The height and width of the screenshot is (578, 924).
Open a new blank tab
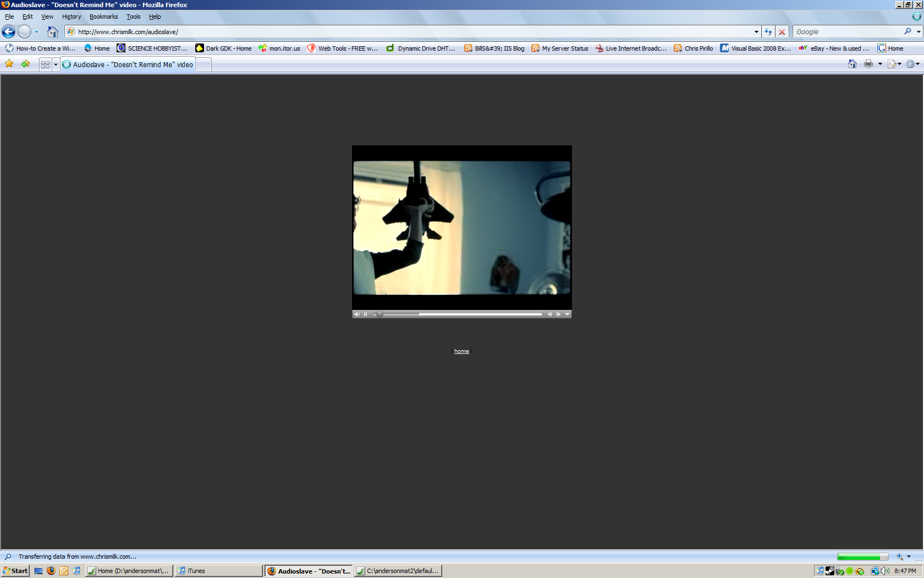[x=204, y=64]
